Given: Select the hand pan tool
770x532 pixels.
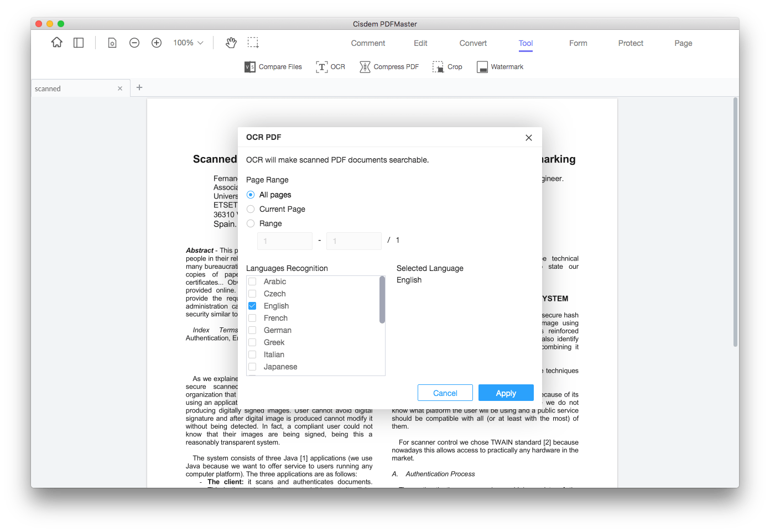Looking at the screenshot, I should point(231,43).
